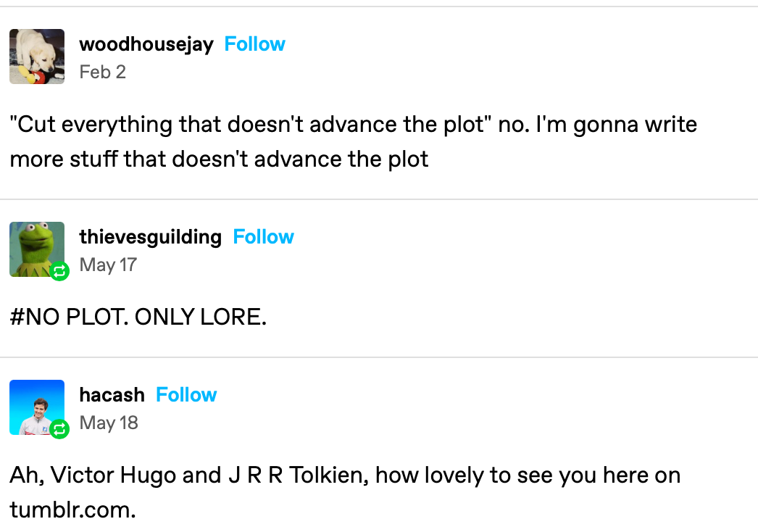Click the Feb 2 post date
Viewport: 758px width, 532px height.
point(102,72)
